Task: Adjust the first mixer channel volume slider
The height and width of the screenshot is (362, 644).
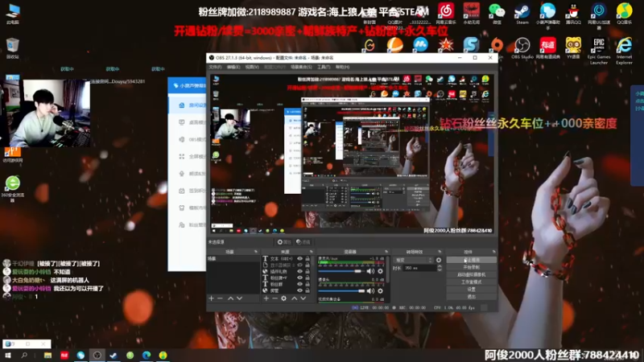Action: (x=341, y=271)
